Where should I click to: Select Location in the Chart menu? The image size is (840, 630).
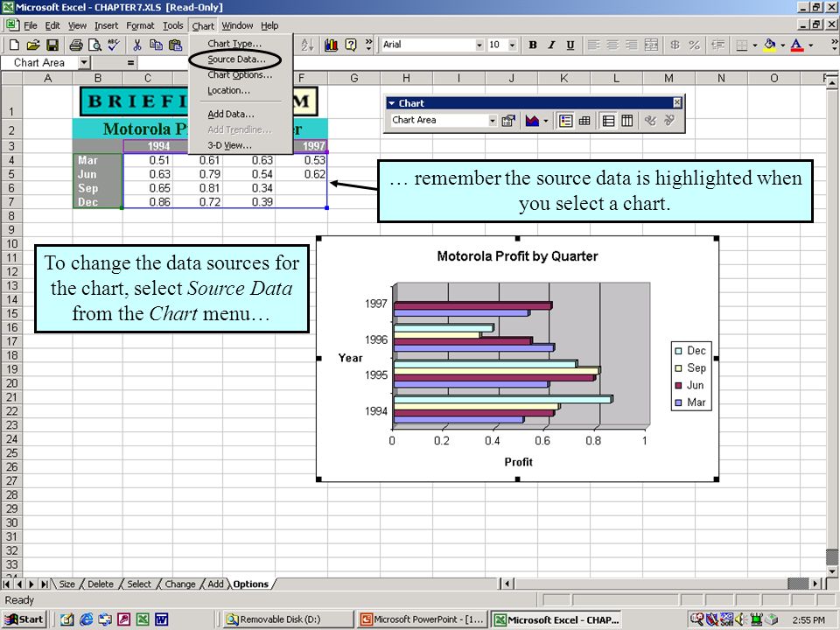[228, 90]
